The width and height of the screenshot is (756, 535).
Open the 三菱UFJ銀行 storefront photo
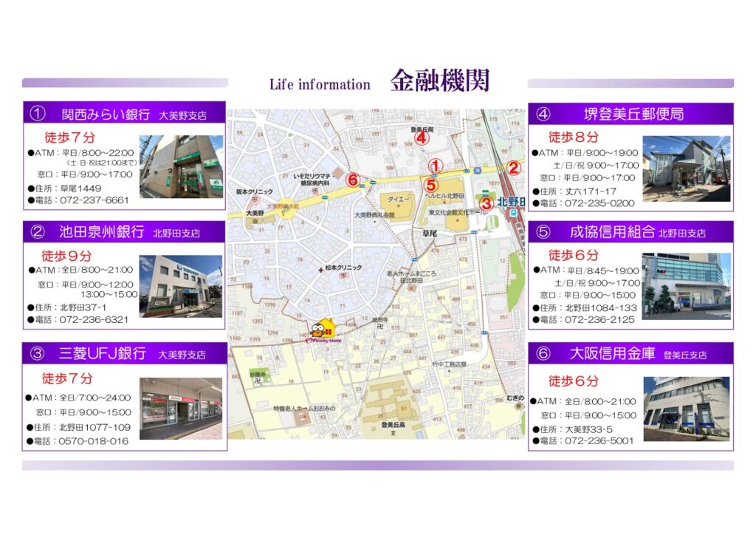(x=181, y=408)
